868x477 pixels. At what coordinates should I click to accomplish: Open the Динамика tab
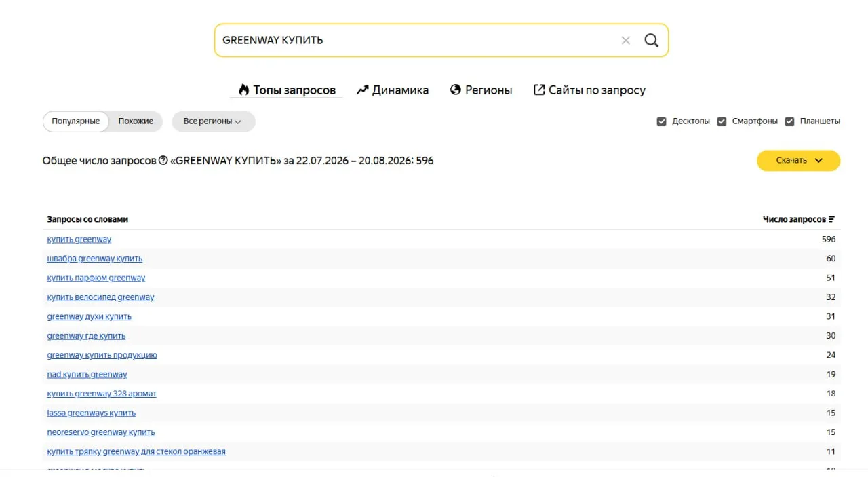[x=393, y=90]
